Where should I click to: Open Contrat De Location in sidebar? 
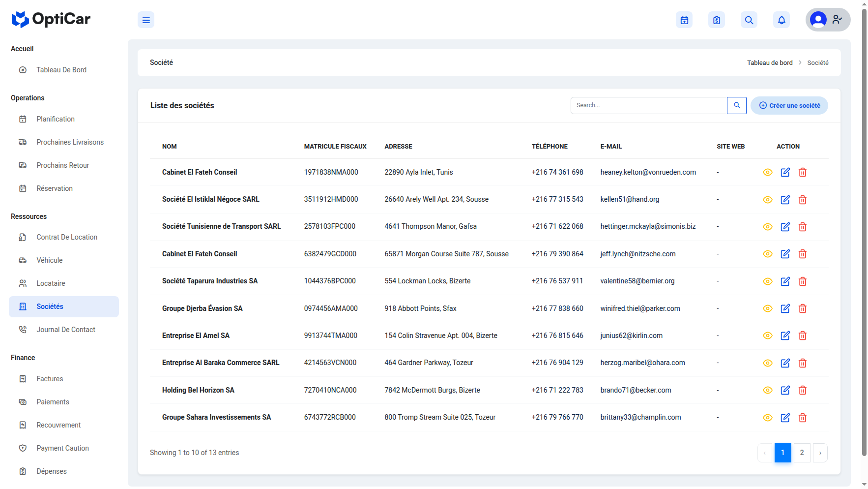point(64,237)
